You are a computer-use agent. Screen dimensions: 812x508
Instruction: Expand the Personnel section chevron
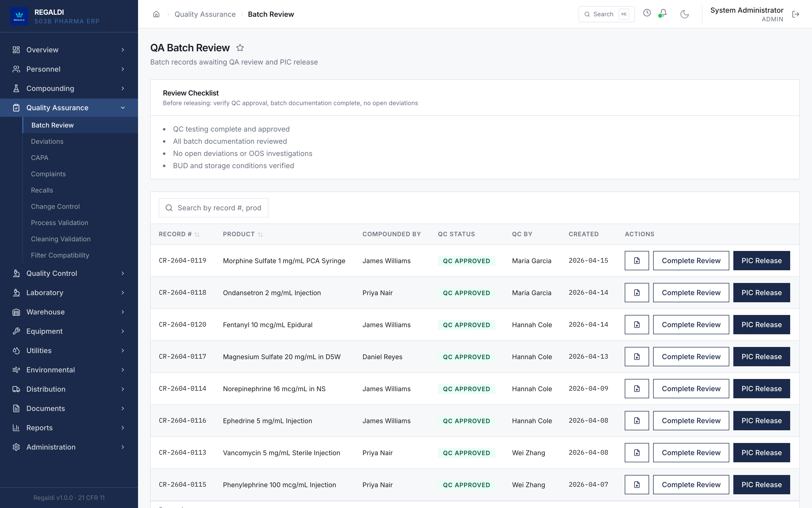coord(123,69)
